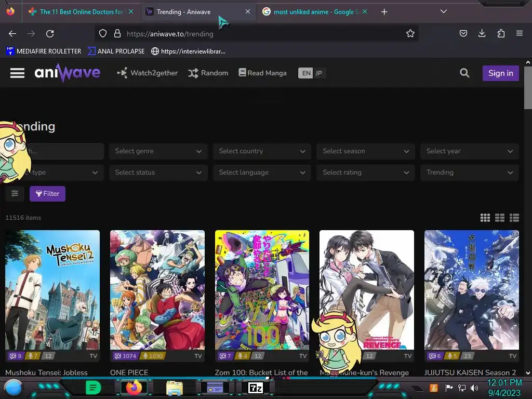Open File Explorer from the taskbar
This screenshot has width=532, height=399.
coord(175,388)
